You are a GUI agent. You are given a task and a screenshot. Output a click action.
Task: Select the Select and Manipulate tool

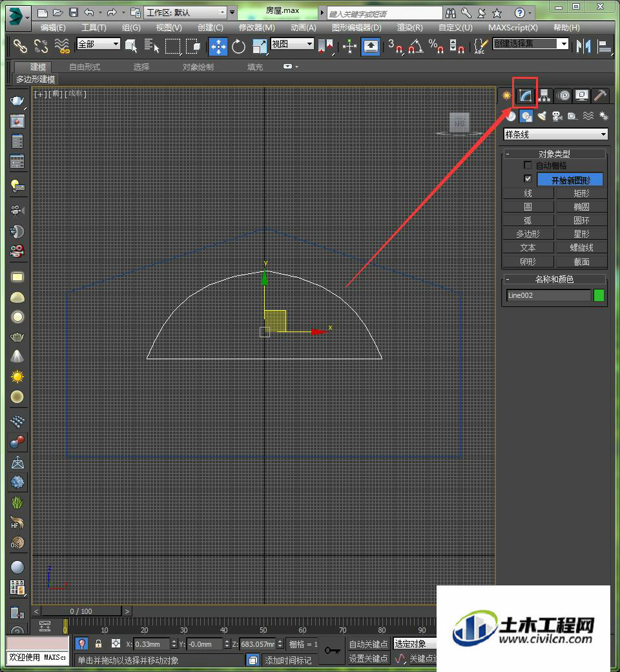(349, 46)
